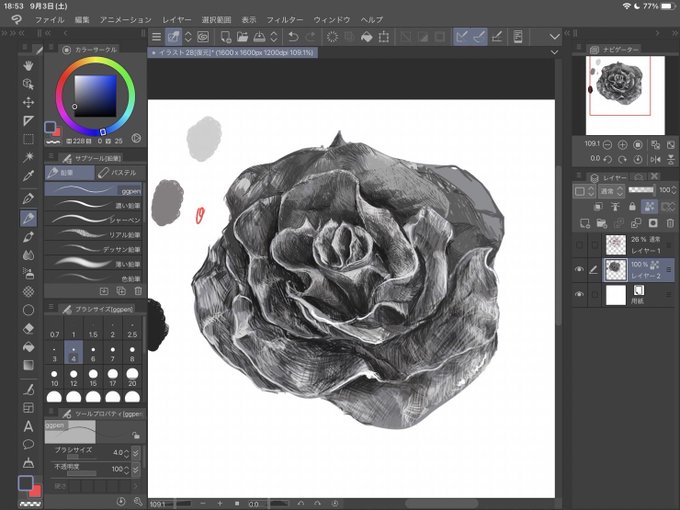Viewport: 680px width, 510px height.
Task: Select the リアル鉛筆 sub tool
Action: tap(94, 235)
